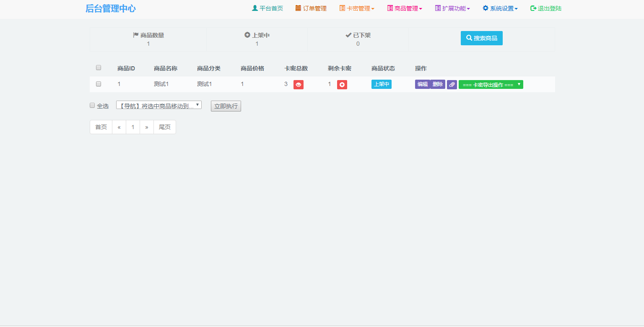
Task: Go to 尾页 in pagination
Action: [x=164, y=127]
